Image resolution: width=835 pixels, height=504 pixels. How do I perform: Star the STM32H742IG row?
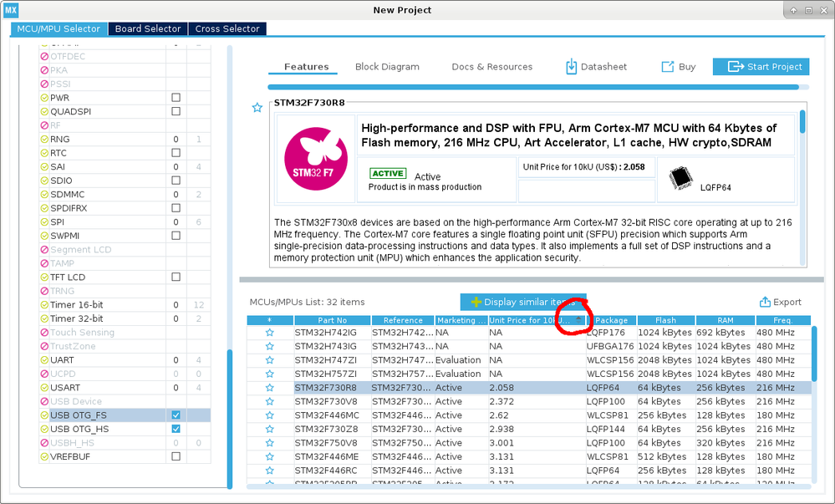270,333
